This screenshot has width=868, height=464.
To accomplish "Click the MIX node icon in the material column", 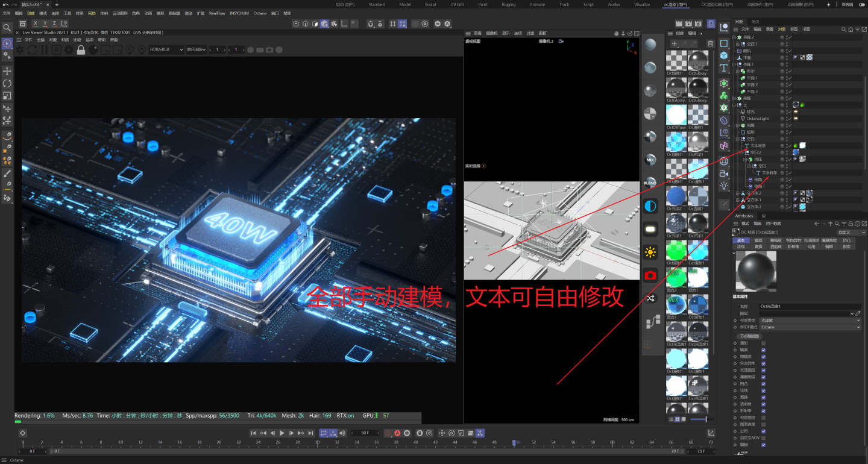I will pos(650,160).
